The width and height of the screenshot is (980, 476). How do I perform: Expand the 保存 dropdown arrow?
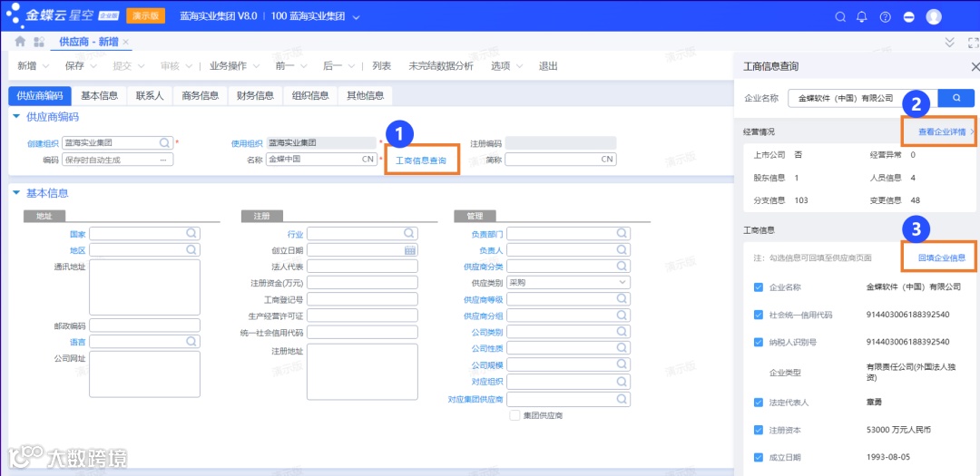[x=93, y=66]
